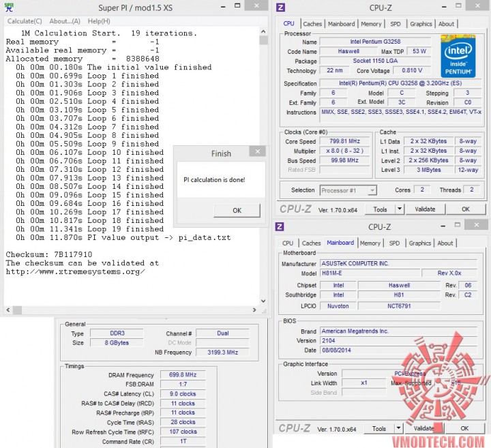
Task: Open the Calculate(C) menu in Super PI
Action: coord(25,21)
